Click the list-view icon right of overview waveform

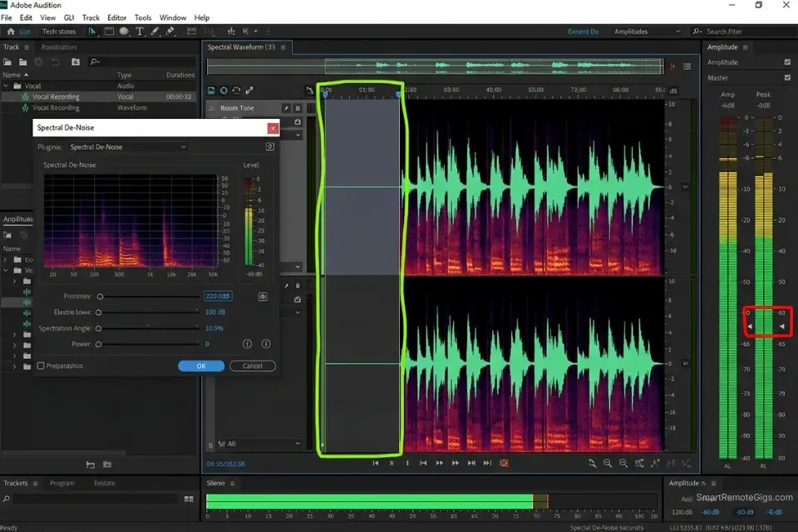[x=687, y=66]
